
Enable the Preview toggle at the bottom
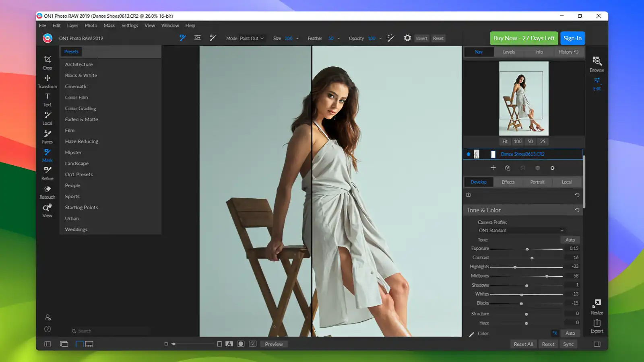(x=274, y=344)
